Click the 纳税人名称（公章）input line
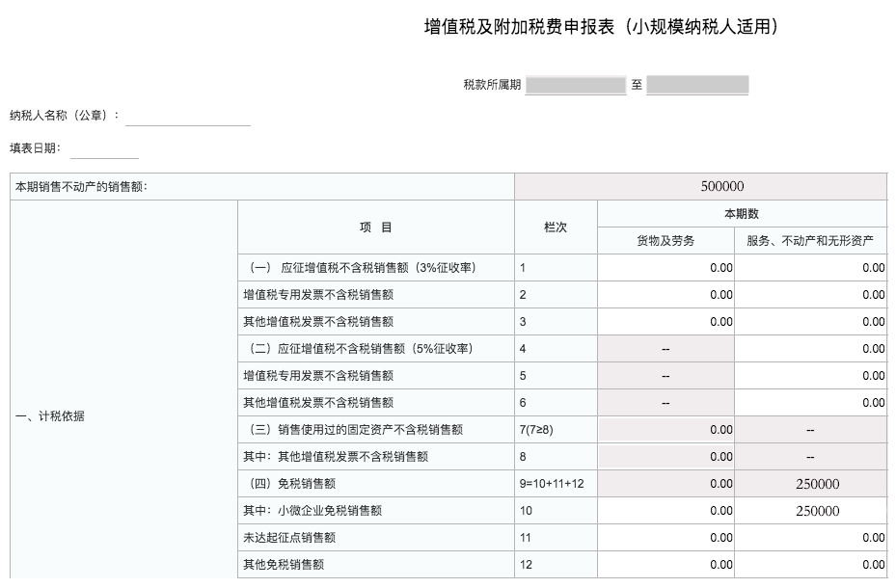This screenshot has width=896, height=588. [189, 120]
